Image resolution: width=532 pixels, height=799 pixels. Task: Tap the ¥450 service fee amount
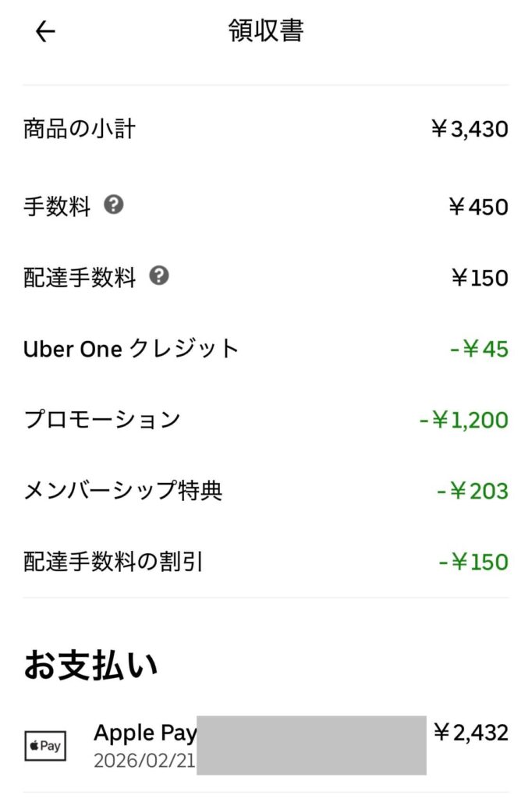(478, 207)
